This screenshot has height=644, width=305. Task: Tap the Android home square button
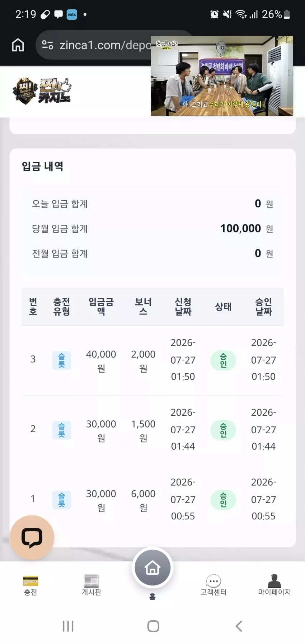coord(153,626)
